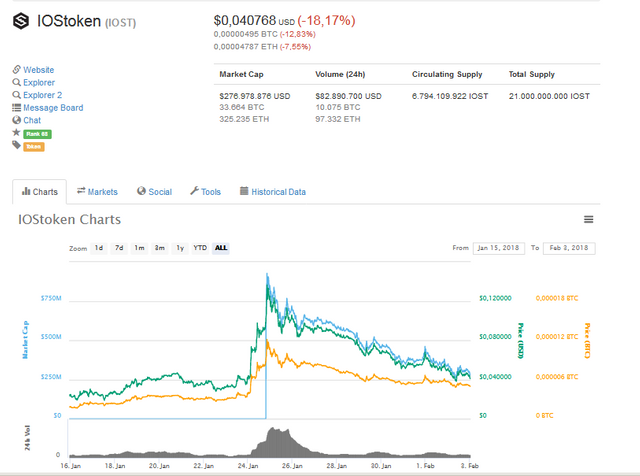Click the Total Supply column header
640x476 pixels.
point(531,74)
